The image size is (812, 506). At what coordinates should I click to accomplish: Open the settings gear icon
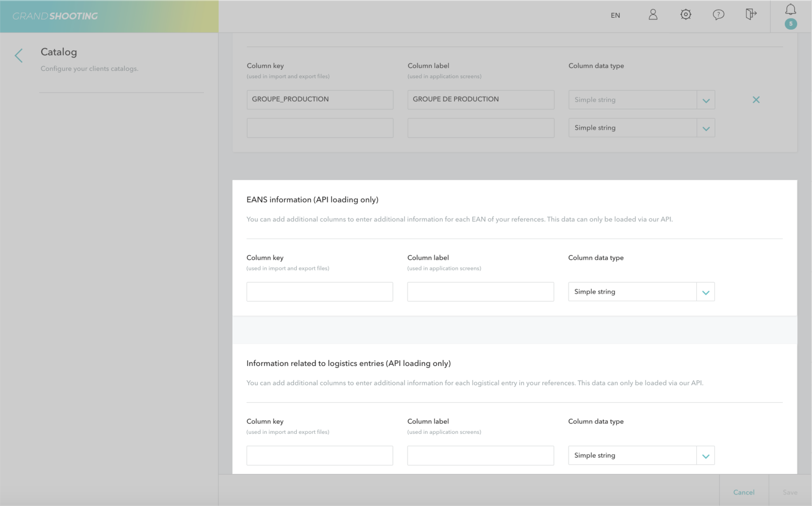[x=686, y=15]
